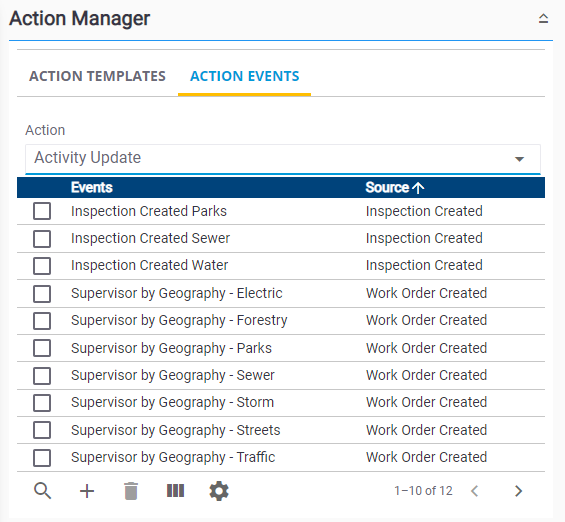
Task: Sort by the Source column header
Action: coord(387,188)
